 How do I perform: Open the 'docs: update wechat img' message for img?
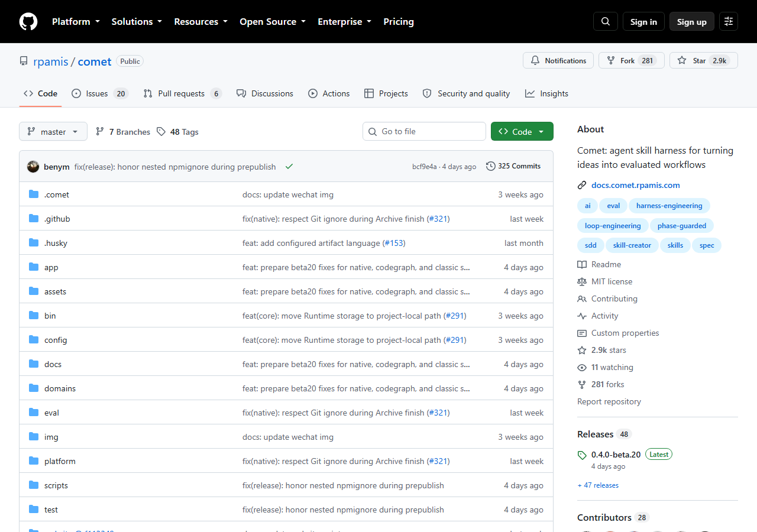click(288, 437)
